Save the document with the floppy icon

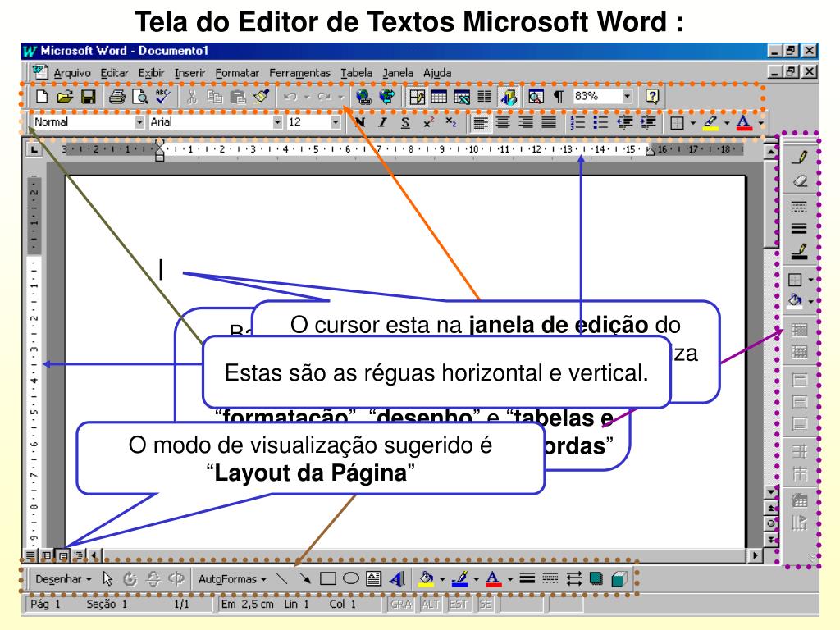click(x=88, y=97)
